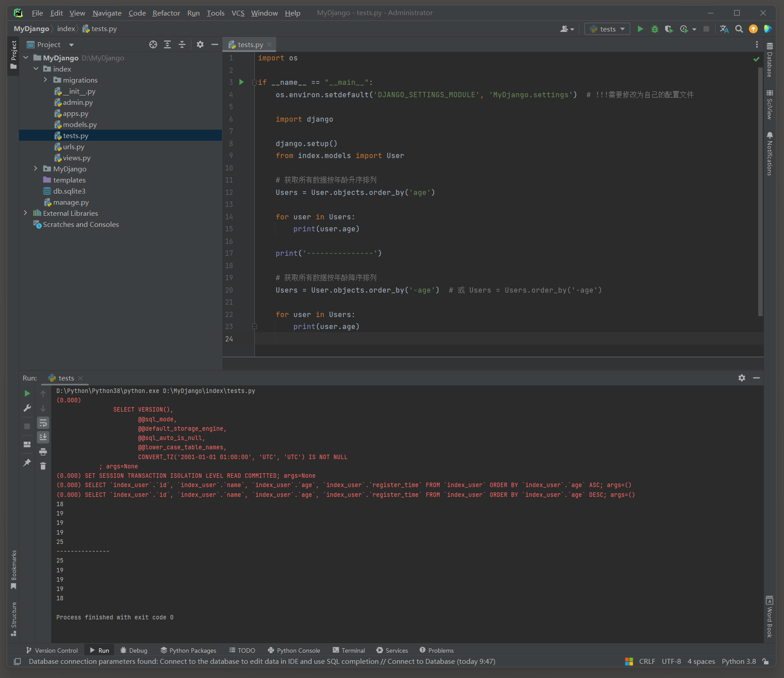Select manage.py in project tree
Screen dimensions: 784x678
71,202
